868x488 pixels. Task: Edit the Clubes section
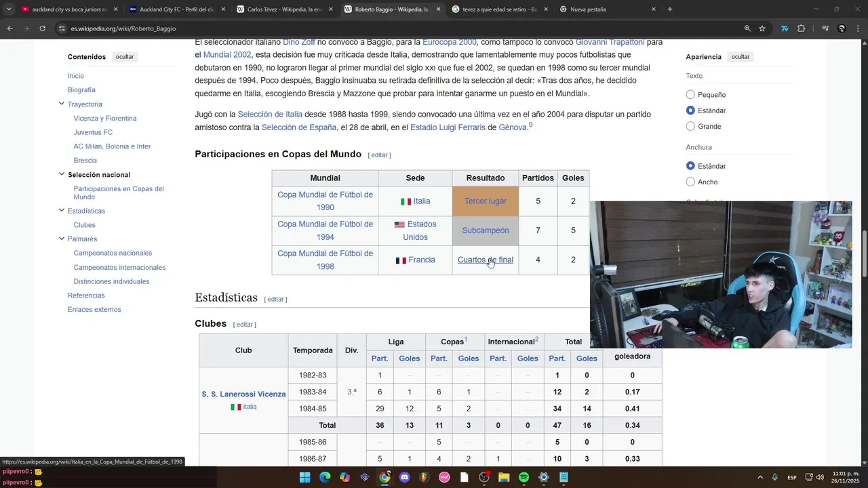[x=245, y=325]
